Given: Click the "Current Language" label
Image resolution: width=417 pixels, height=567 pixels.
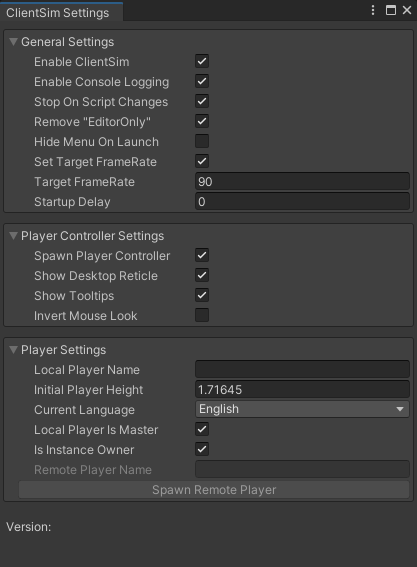Looking at the screenshot, I should [84, 410].
